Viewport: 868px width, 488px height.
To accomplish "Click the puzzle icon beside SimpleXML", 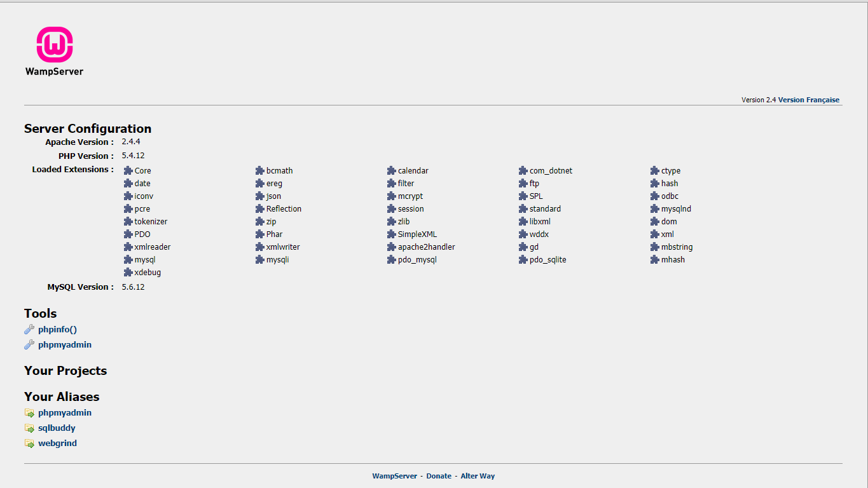I will click(392, 234).
